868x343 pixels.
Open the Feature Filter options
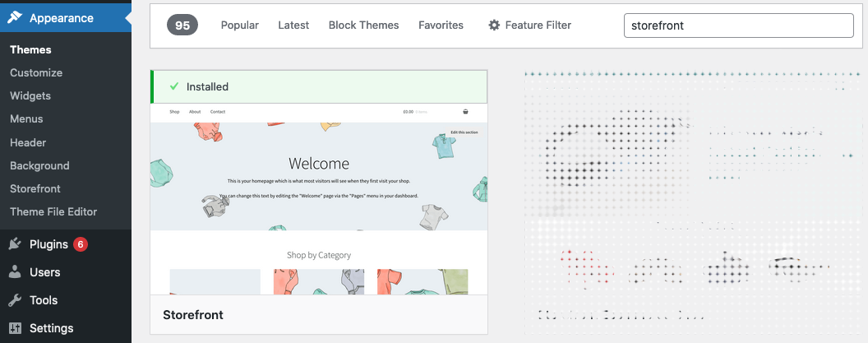click(530, 25)
